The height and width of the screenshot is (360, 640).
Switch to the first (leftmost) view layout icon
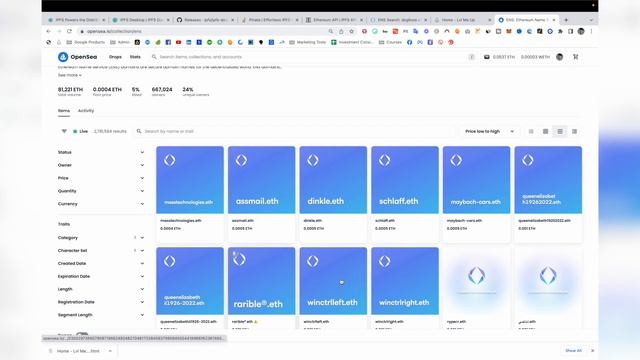tap(531, 131)
